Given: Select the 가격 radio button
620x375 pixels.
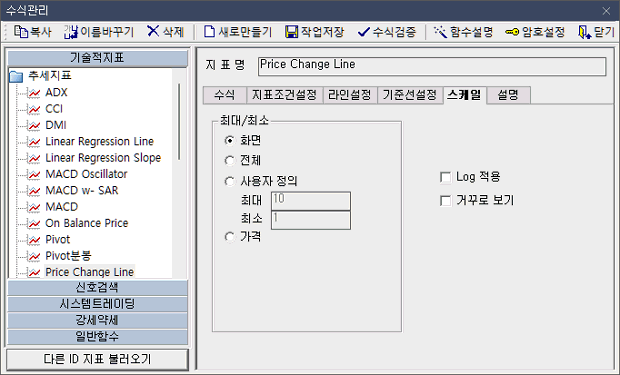Looking at the screenshot, I should (229, 237).
